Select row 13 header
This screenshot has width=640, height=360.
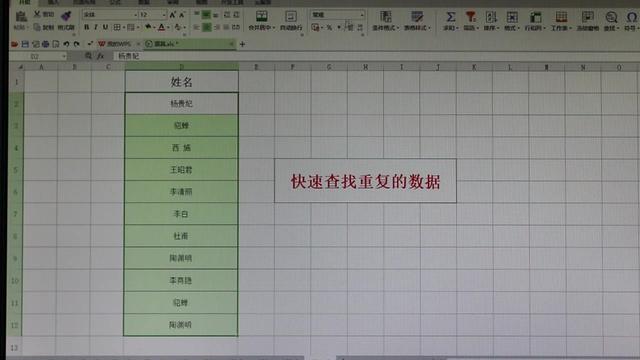[14, 347]
